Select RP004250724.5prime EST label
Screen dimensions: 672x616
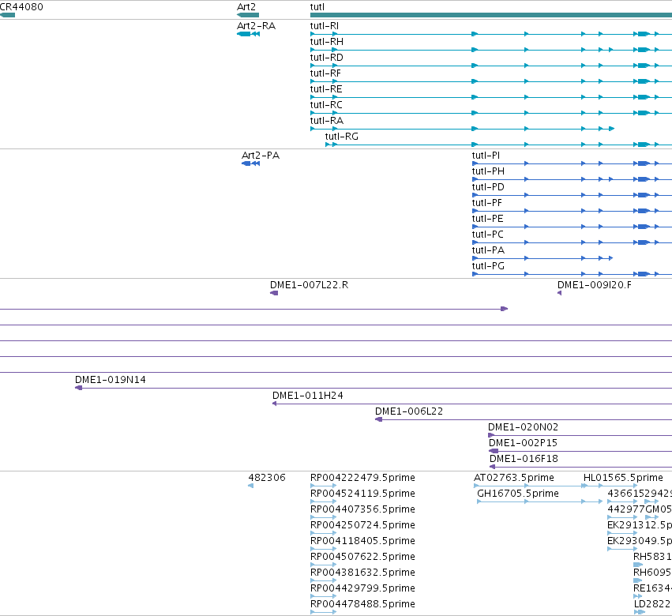tap(362, 525)
